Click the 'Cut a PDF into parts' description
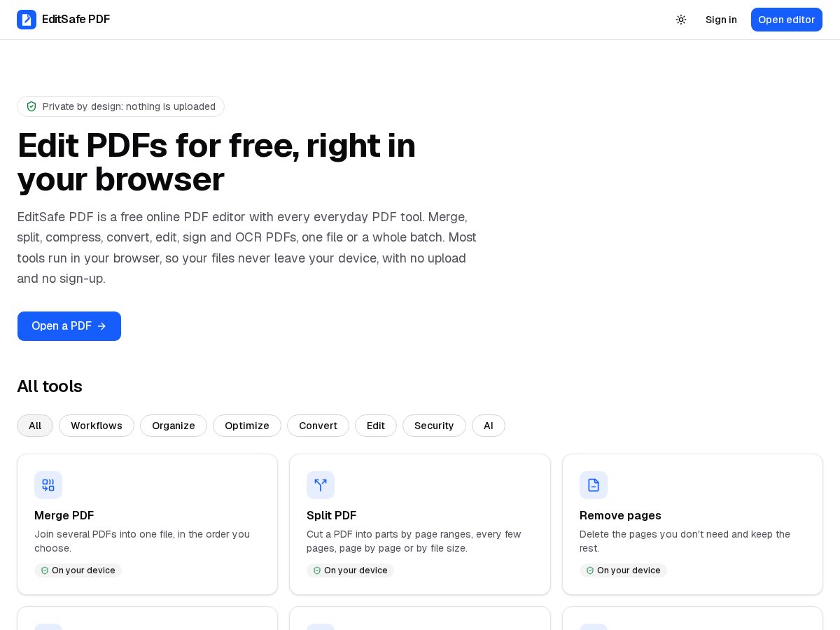The image size is (840, 630). pyautogui.click(x=414, y=541)
